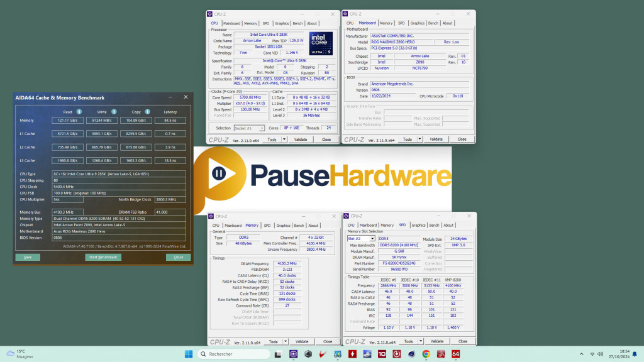
Task: Open the Windows Start menu
Action: click(189, 354)
